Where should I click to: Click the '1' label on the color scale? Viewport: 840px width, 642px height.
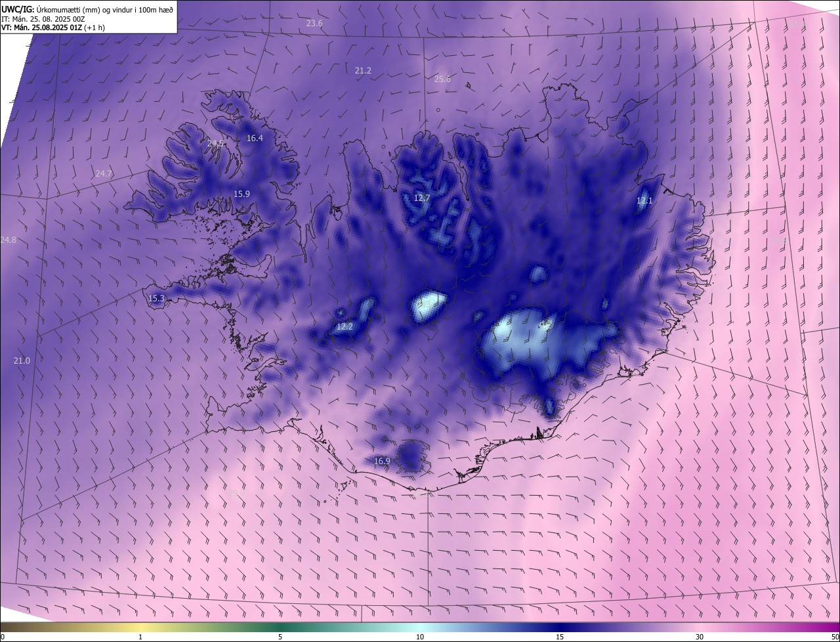[x=140, y=637]
